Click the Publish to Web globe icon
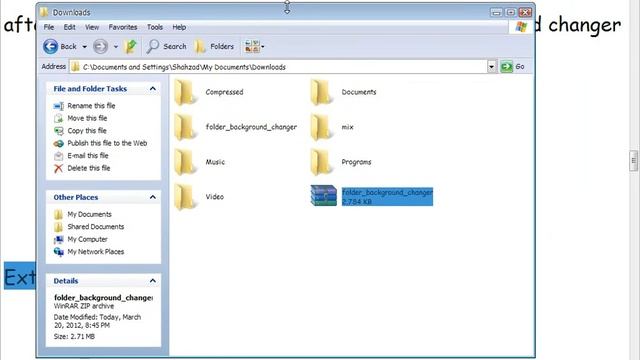This screenshot has height=360, width=640. [x=59, y=144]
